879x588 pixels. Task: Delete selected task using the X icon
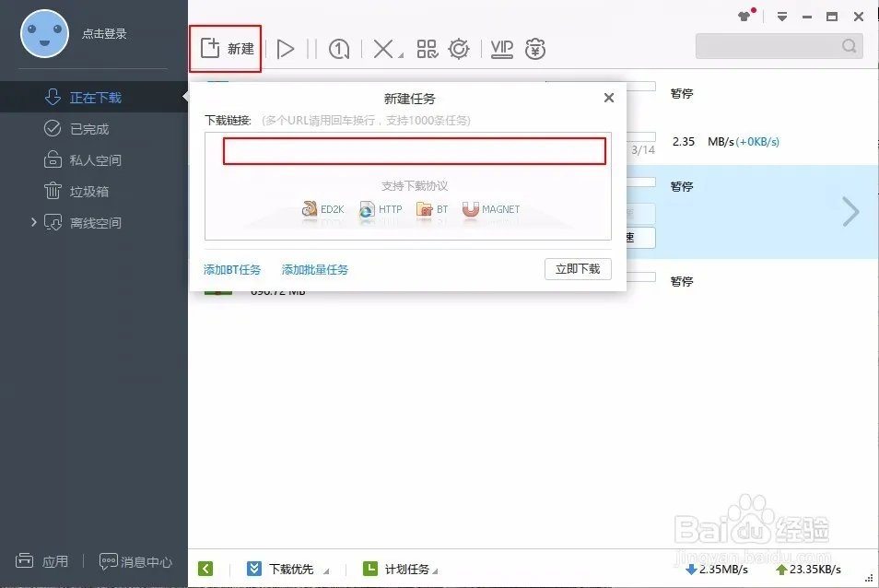(383, 48)
